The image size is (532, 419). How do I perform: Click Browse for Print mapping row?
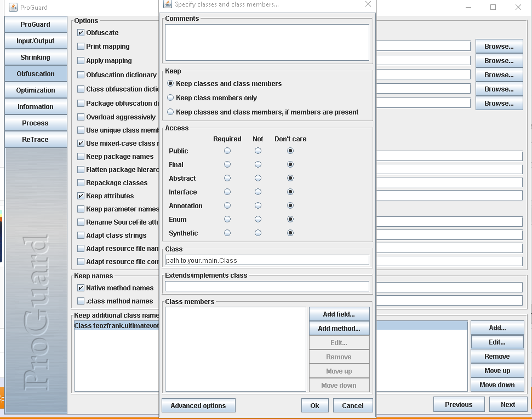pyautogui.click(x=499, y=47)
